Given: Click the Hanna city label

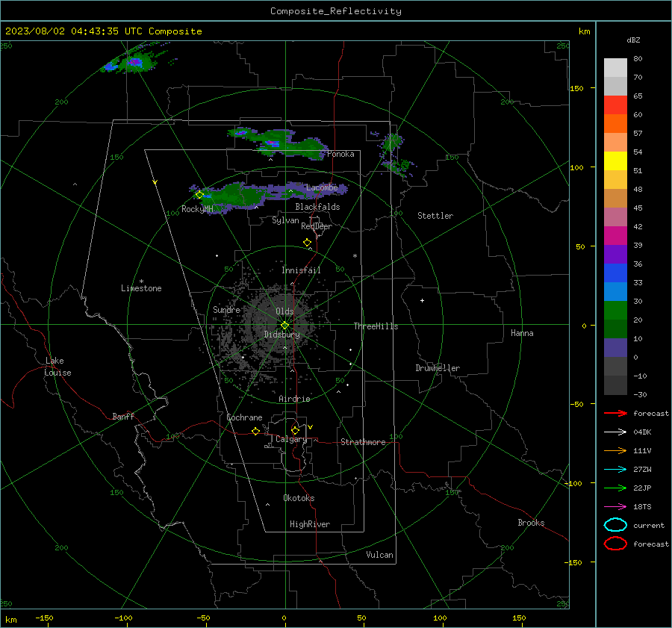Looking at the screenshot, I should tap(522, 333).
